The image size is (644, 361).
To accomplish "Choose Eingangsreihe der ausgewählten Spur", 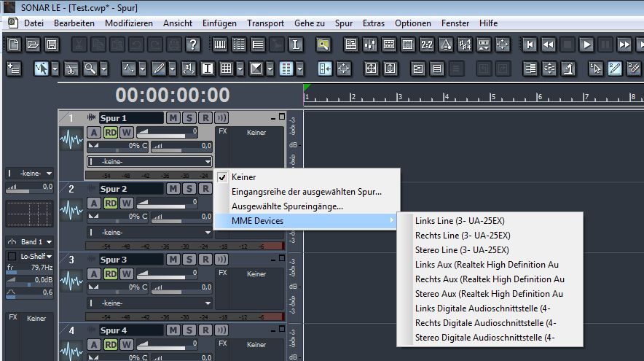I will click(307, 192).
